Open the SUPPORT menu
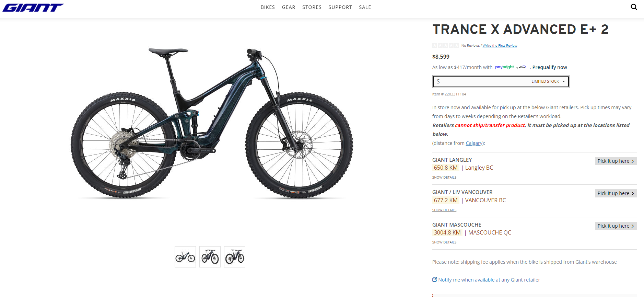 (x=340, y=7)
